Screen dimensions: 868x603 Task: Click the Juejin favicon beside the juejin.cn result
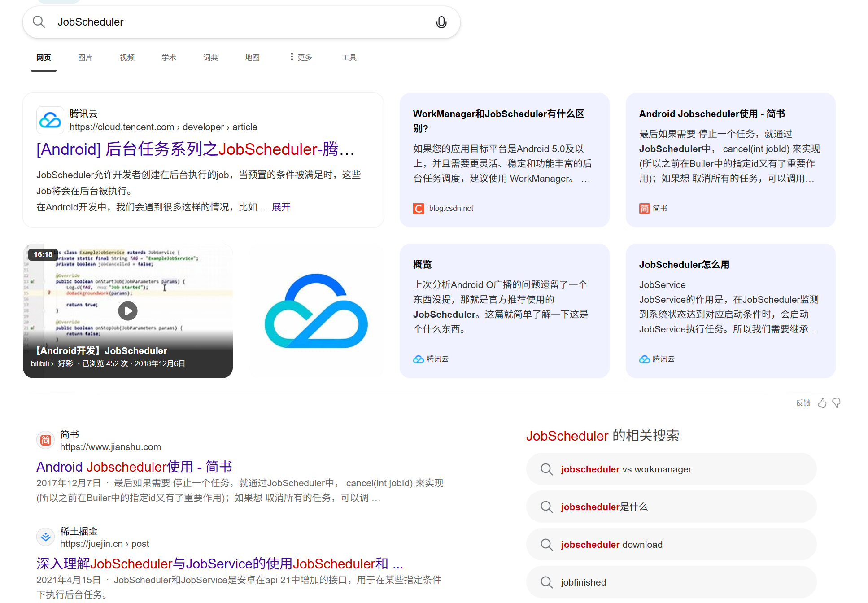(45, 537)
